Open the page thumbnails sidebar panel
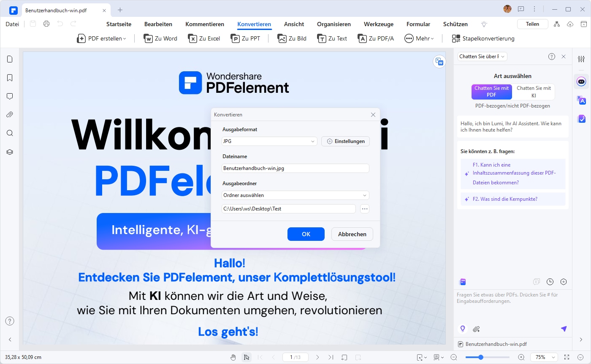The width and height of the screenshot is (591, 364). (10, 59)
